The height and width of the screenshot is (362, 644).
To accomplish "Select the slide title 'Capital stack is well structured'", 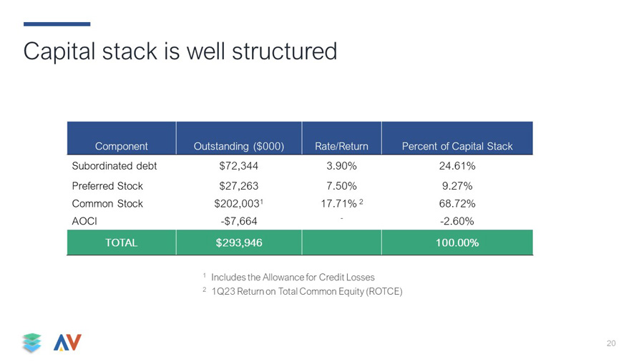I will pyautogui.click(x=180, y=52).
